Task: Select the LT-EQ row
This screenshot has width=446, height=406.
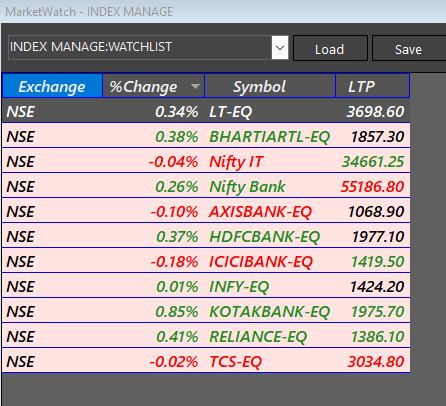Action: pyautogui.click(x=206, y=111)
